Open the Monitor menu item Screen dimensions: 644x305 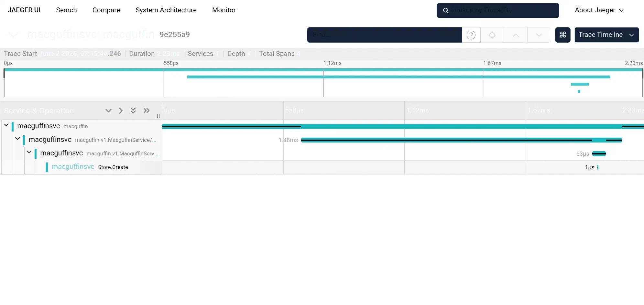(x=224, y=10)
